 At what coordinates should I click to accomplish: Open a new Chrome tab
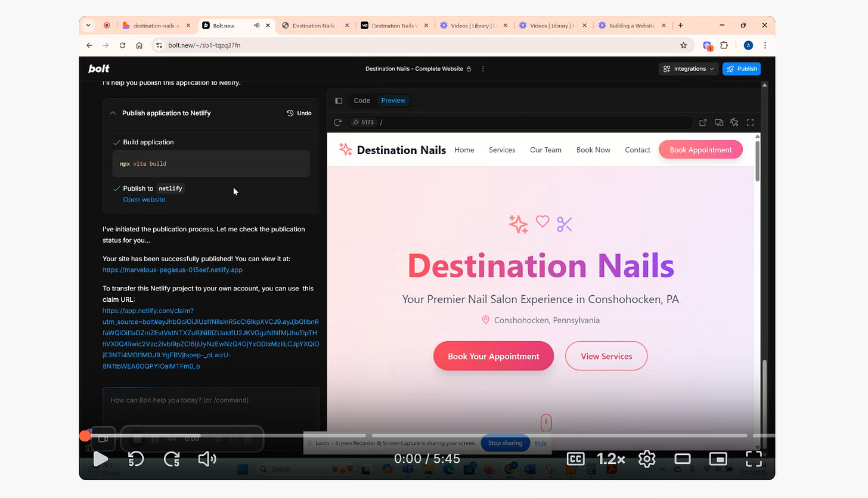[680, 26]
